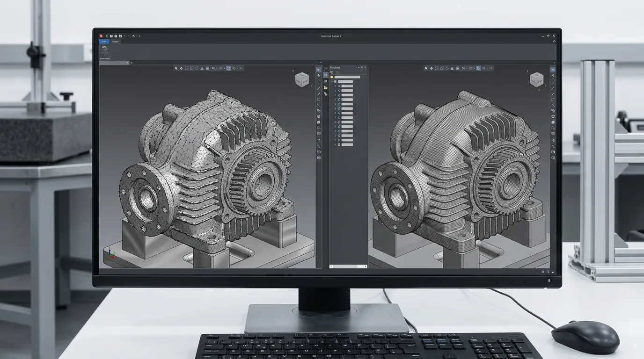The width and height of the screenshot is (644, 359).
Task: Open the blue File tab
Action: pyautogui.click(x=104, y=42)
